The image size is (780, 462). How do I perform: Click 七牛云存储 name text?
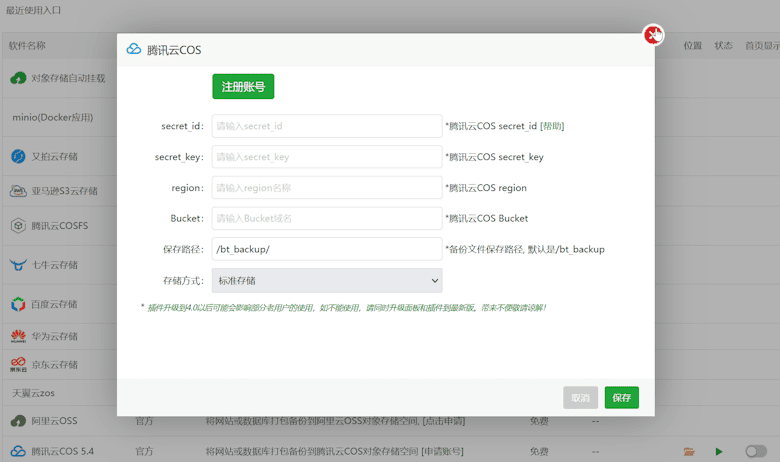coord(55,265)
